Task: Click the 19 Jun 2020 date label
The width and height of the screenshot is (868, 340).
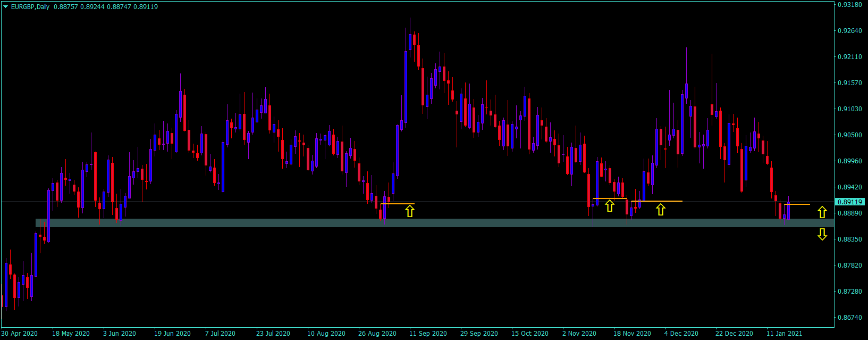Action: [172, 334]
